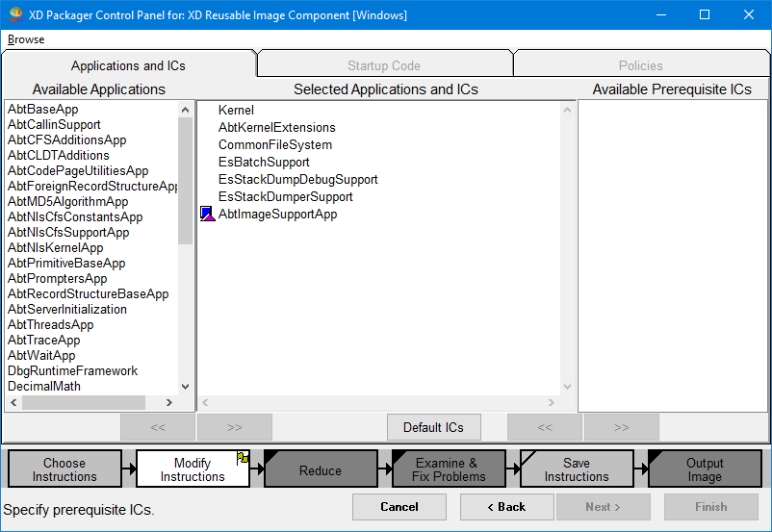Select AbtBaseApp in Available Applications
Screen dimensions: 772x532
[43, 109]
